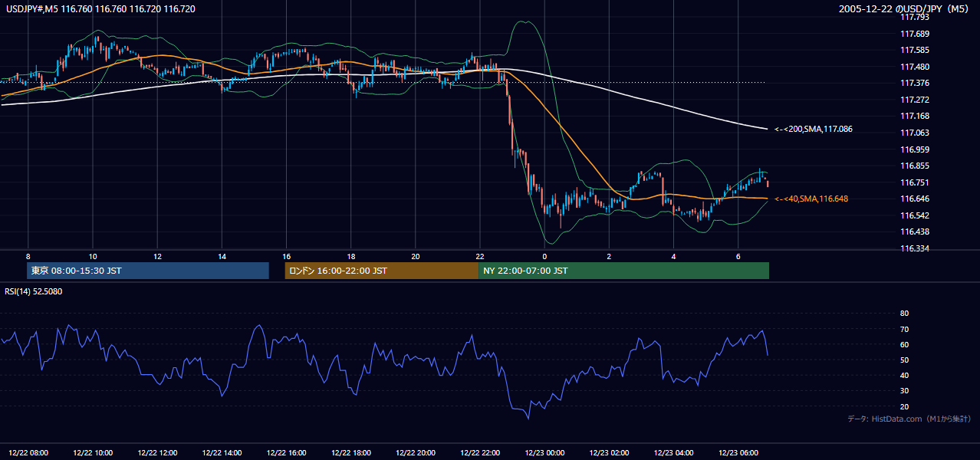
Task: Click price scale value 116.334
Action: pyautogui.click(x=915, y=248)
